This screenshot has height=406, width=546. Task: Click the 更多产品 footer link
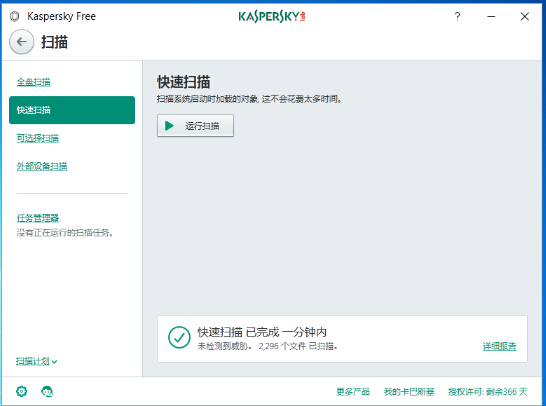coord(353,392)
